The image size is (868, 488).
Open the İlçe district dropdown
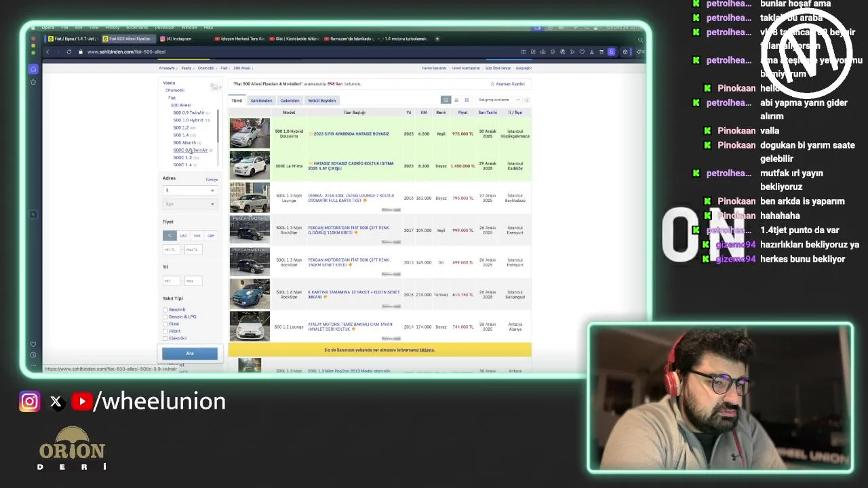tap(190, 204)
